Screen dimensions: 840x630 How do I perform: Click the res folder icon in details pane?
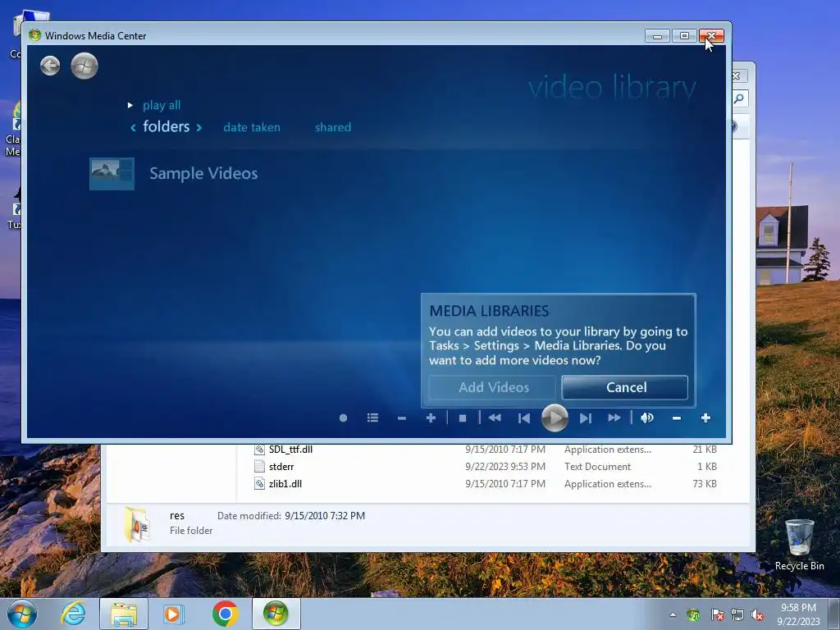click(x=137, y=524)
